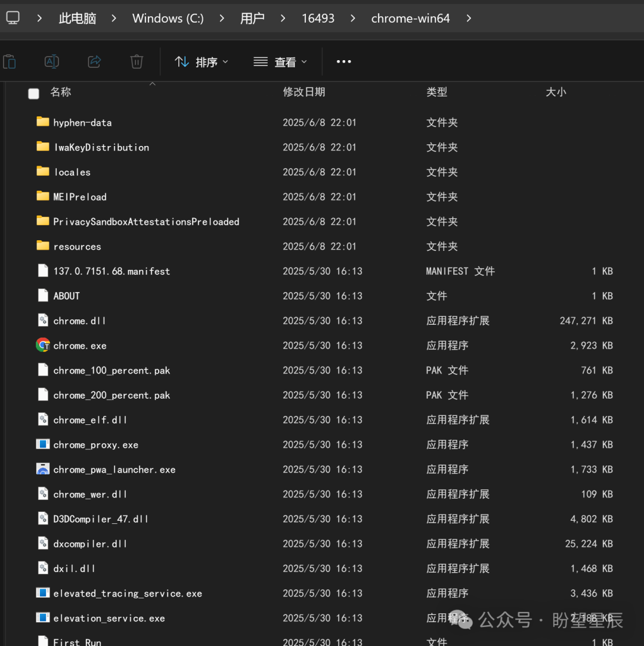Toggle the select-all checkbox in header

[33, 94]
